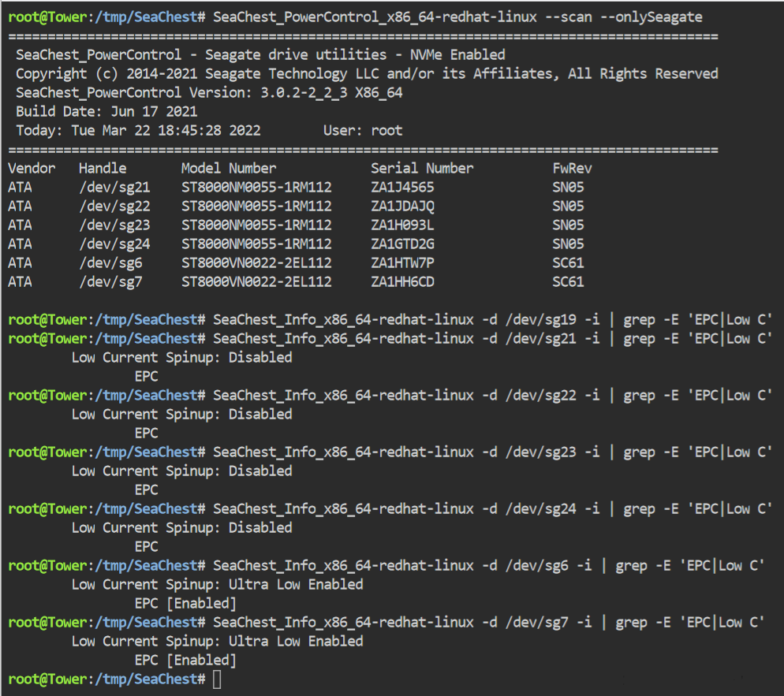Select handle /dev/sg24 in scan table

click(x=114, y=244)
